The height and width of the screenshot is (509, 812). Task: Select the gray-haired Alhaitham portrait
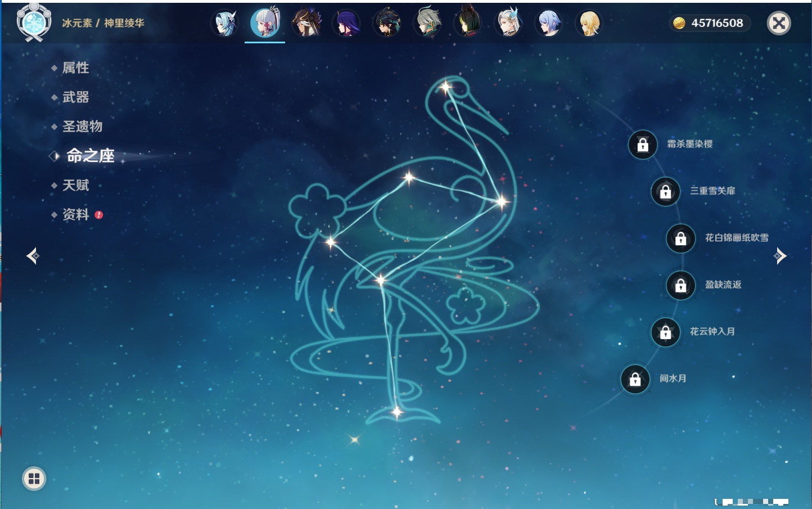(x=427, y=24)
